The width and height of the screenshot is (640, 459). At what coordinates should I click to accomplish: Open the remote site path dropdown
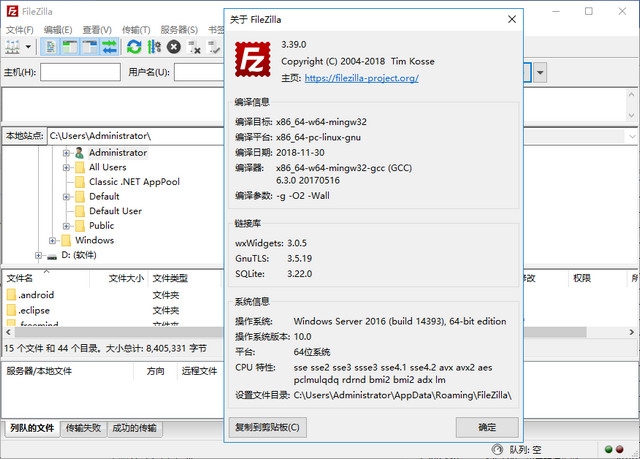(632, 136)
